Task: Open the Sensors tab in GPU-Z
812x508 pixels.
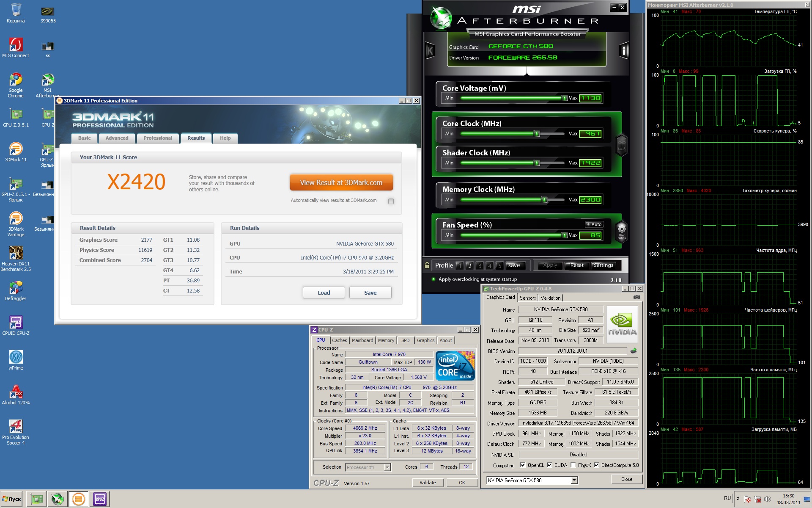Action: (x=527, y=298)
